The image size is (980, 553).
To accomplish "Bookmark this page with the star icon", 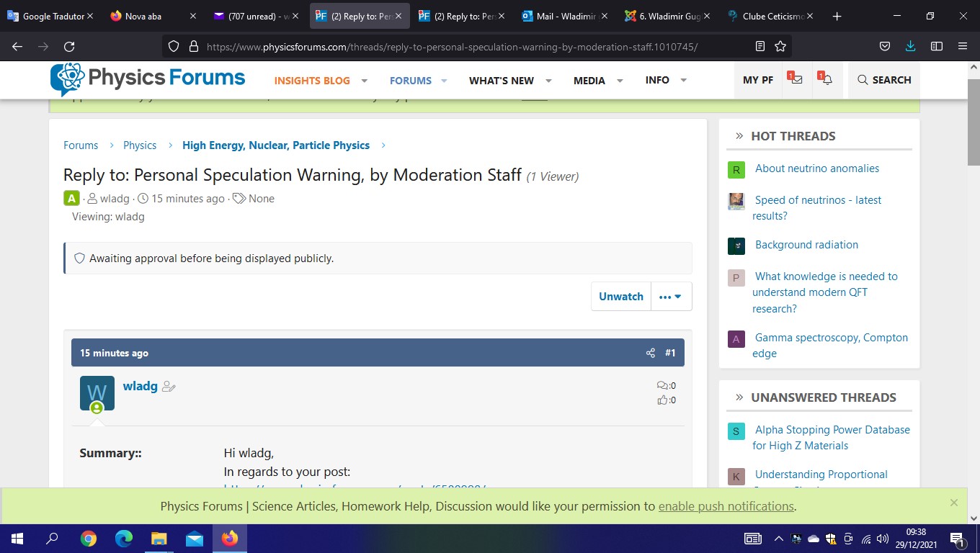I will tap(780, 47).
